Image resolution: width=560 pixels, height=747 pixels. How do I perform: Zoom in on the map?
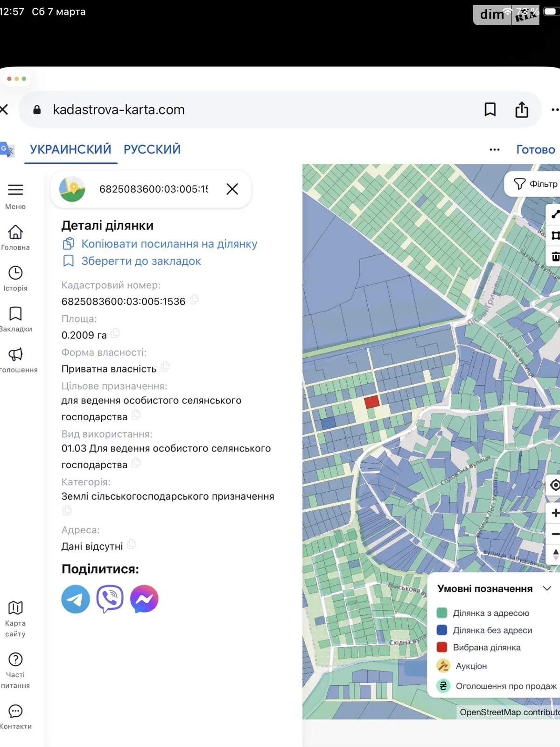(554, 513)
